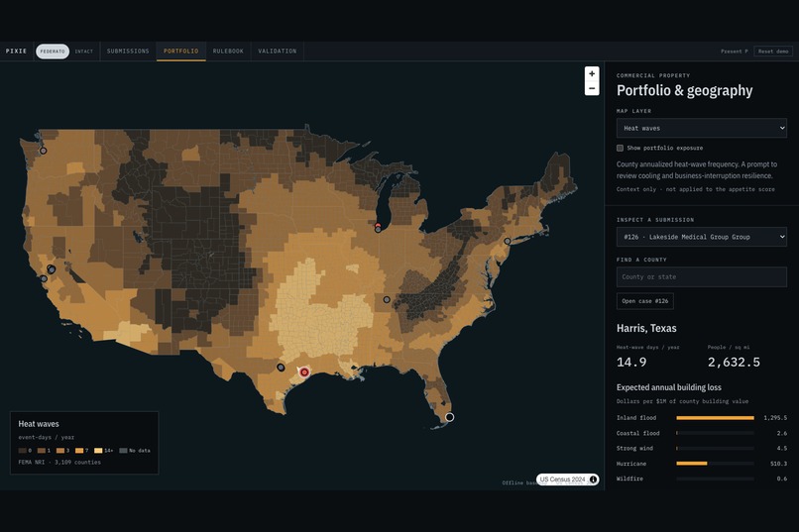
Task: Click the Context only appetite score note
Action: click(696, 189)
